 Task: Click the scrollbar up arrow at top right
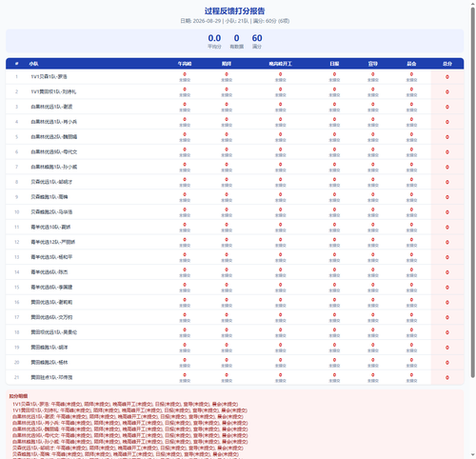[x=472, y=3]
